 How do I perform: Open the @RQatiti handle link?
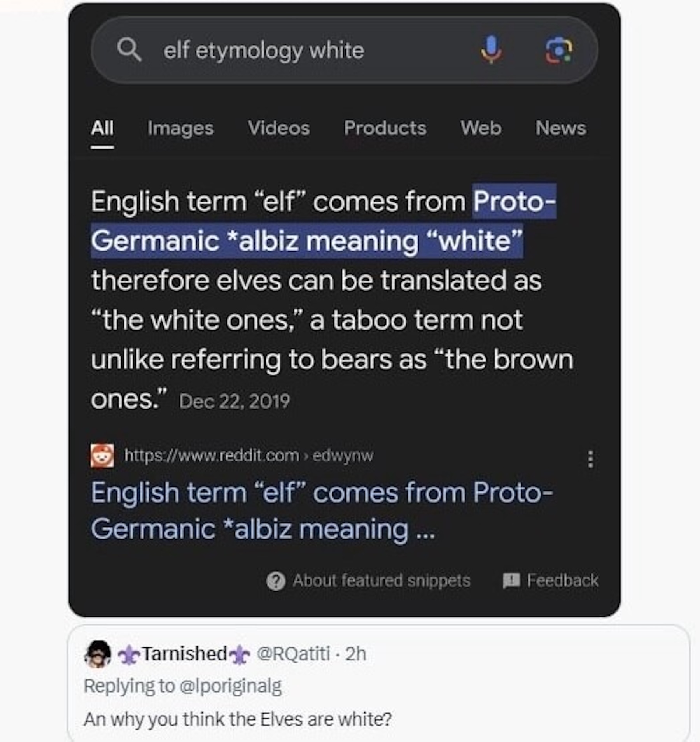(293, 654)
